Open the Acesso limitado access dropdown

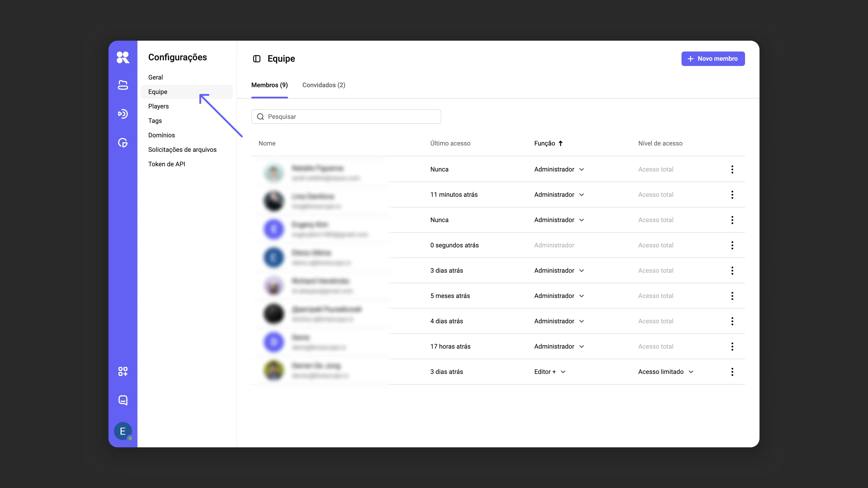pyautogui.click(x=666, y=371)
